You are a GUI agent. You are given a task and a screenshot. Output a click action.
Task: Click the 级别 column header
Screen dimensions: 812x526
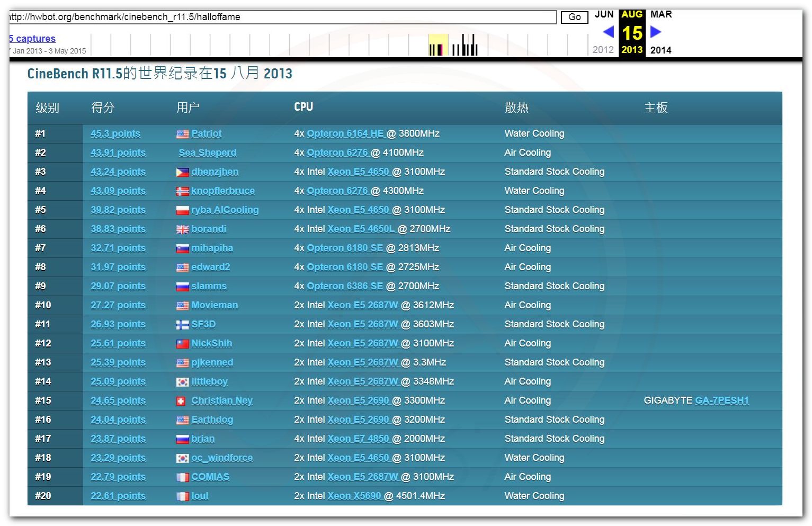pyautogui.click(x=47, y=108)
